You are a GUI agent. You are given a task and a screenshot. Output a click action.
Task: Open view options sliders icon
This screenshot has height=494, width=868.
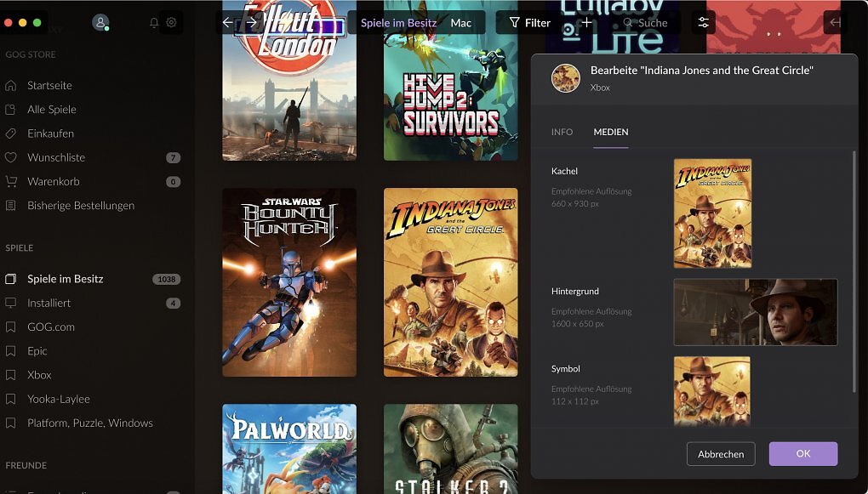[704, 23]
